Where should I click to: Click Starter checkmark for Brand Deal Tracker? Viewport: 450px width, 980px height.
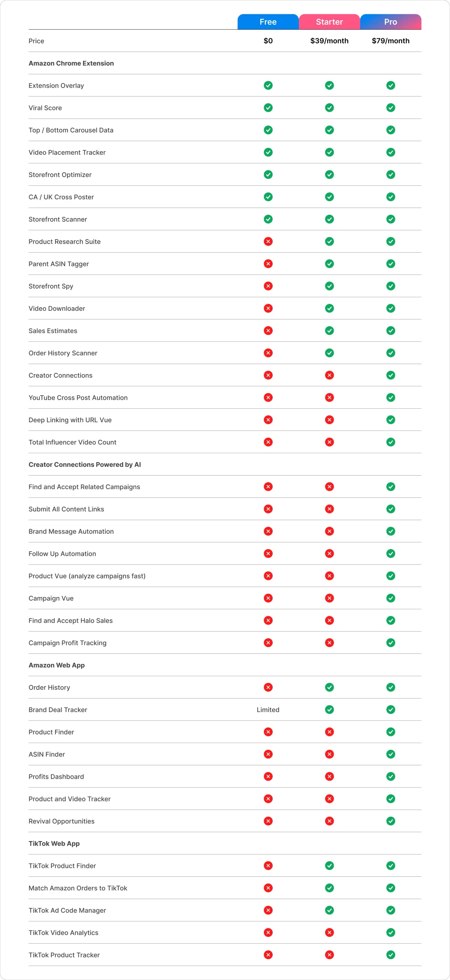329,709
